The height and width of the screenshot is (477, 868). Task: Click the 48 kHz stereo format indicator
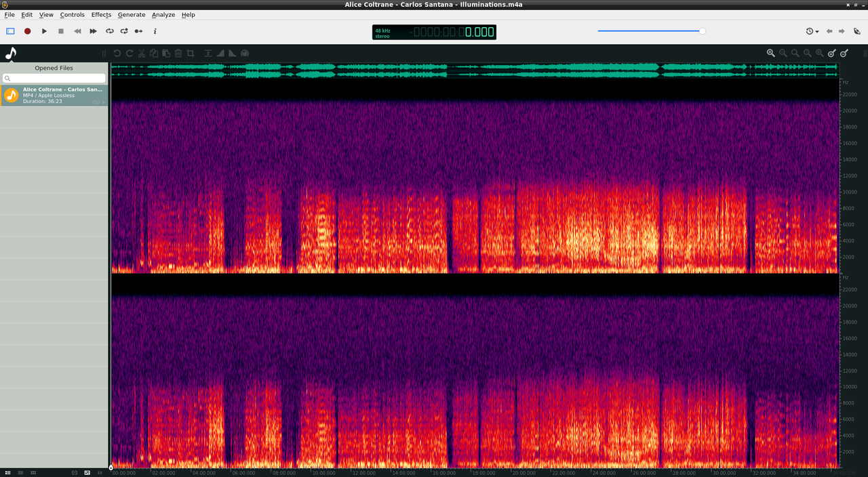click(x=383, y=33)
